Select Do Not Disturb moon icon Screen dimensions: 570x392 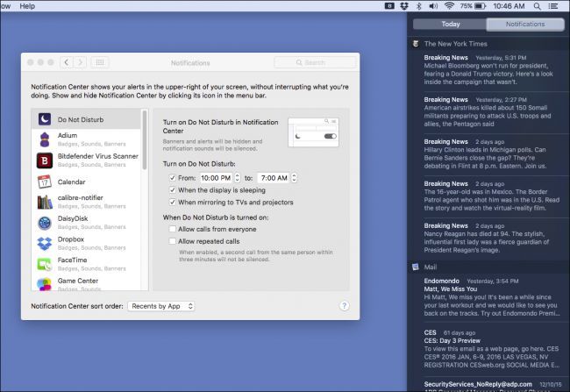point(45,119)
